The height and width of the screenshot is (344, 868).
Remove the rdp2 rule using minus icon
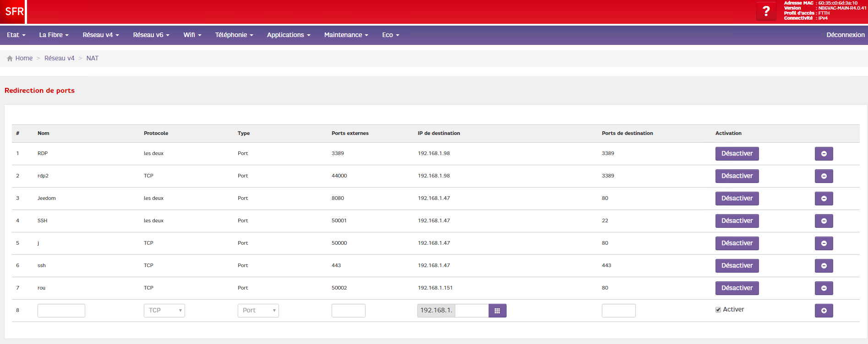[x=824, y=176]
